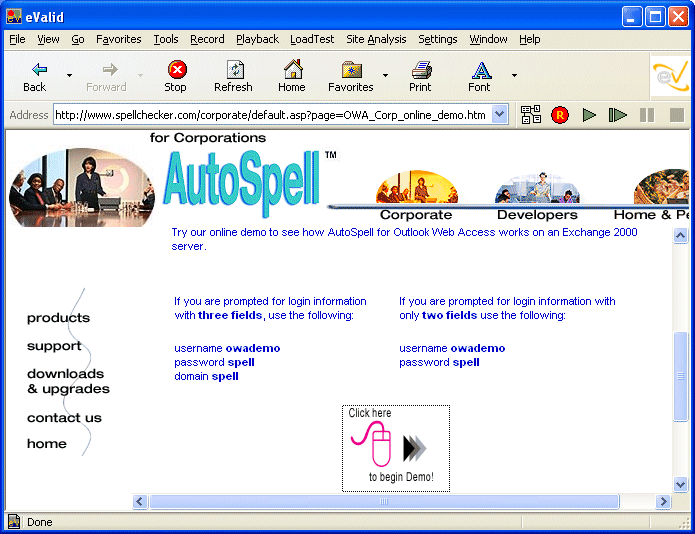Click the Corporate oval picture
Screen dimensions: 695x534
coord(417,187)
